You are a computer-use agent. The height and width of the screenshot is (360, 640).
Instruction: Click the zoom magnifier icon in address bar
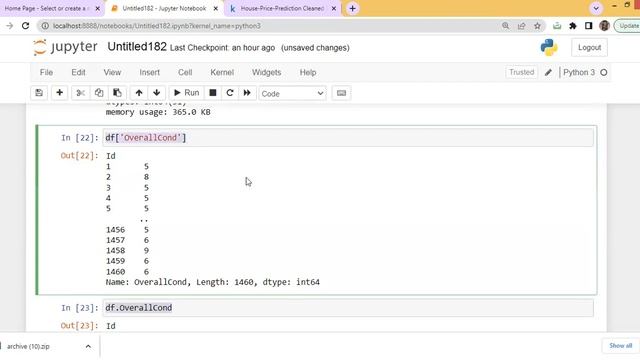coord(505,26)
